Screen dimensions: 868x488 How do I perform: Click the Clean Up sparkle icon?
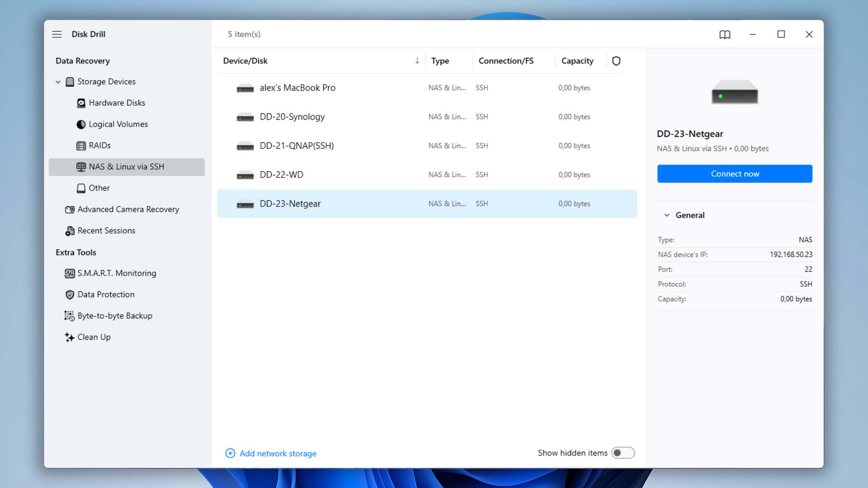(69, 337)
